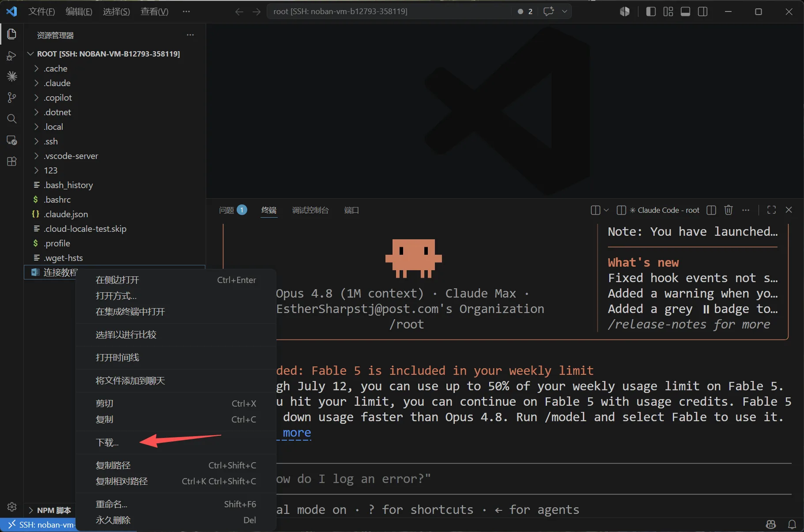Switch to the 端口 panel tab
Screen dimensions: 804x532
pyautogui.click(x=351, y=210)
